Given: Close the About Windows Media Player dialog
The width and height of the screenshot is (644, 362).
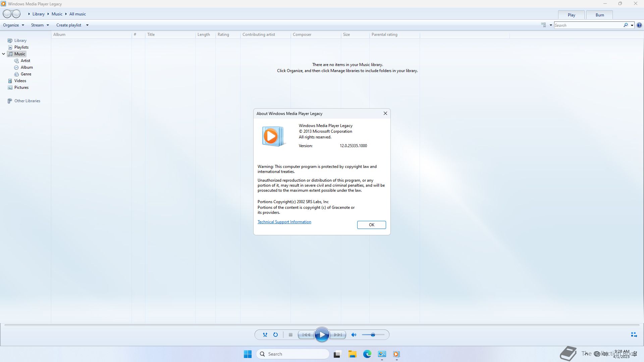Looking at the screenshot, I should pos(385,114).
